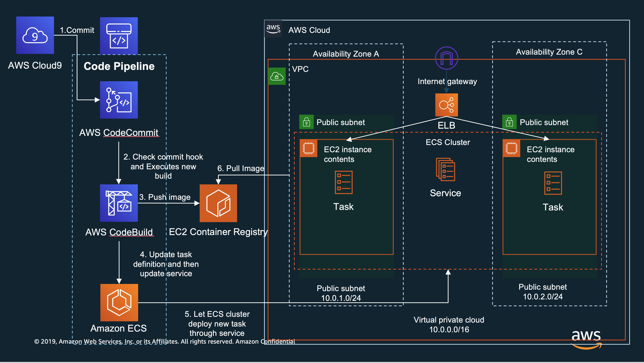The height and width of the screenshot is (363, 644).
Task: Click Zone C 'Public subnet' header label
Action: (x=544, y=122)
